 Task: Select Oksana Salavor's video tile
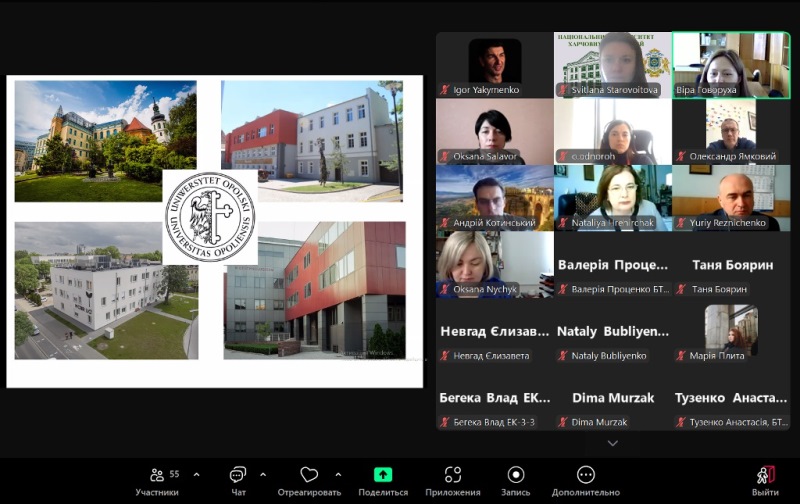click(495, 132)
